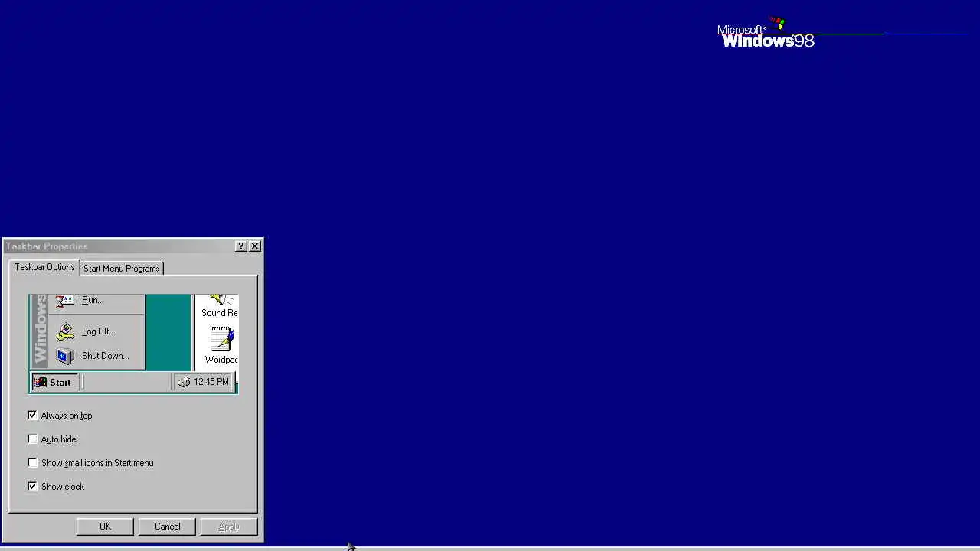980x551 pixels.
Task: Open the Start Menu Programs tab
Action: click(x=121, y=269)
